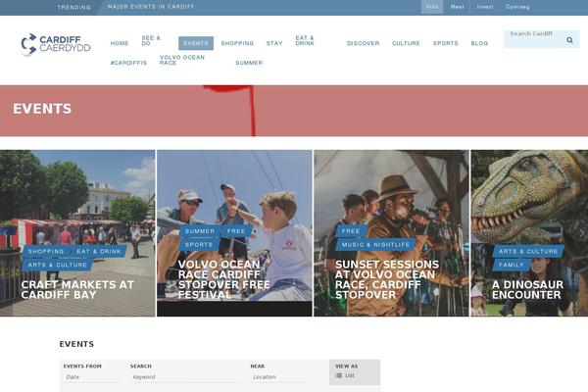Go to the Shopping section
This screenshot has width=588, height=392.
[x=237, y=43]
